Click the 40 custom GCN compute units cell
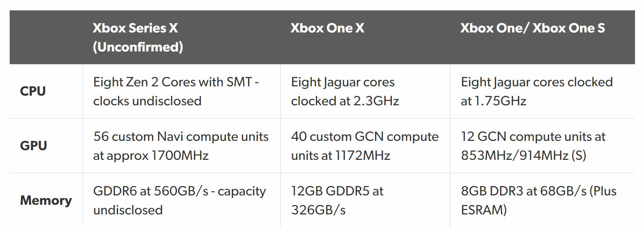Screen dimensions: 644x232 coord(365,146)
